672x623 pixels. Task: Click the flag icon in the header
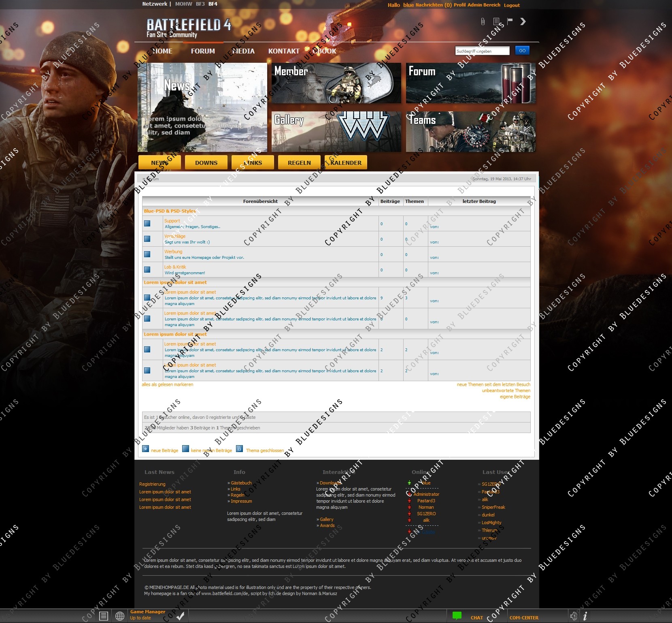click(x=510, y=21)
